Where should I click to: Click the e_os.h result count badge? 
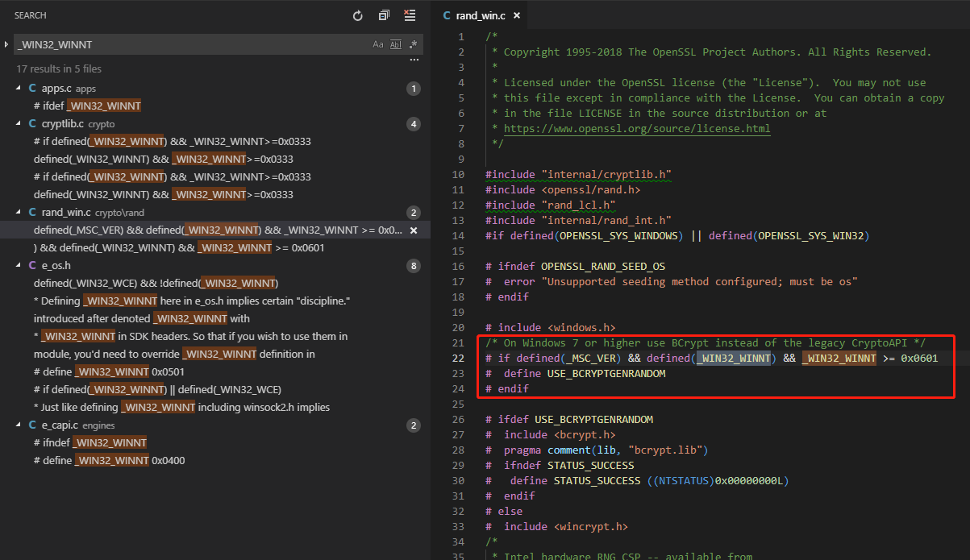pyautogui.click(x=414, y=265)
